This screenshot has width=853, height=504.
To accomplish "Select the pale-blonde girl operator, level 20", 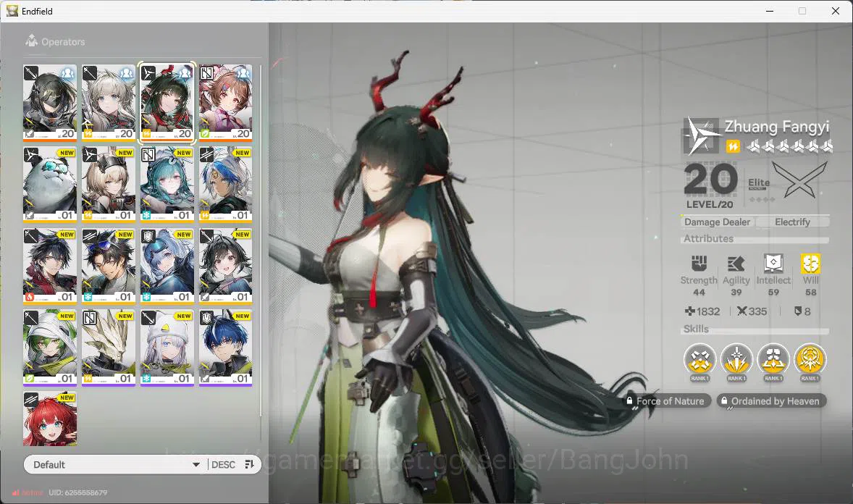I will (109, 103).
